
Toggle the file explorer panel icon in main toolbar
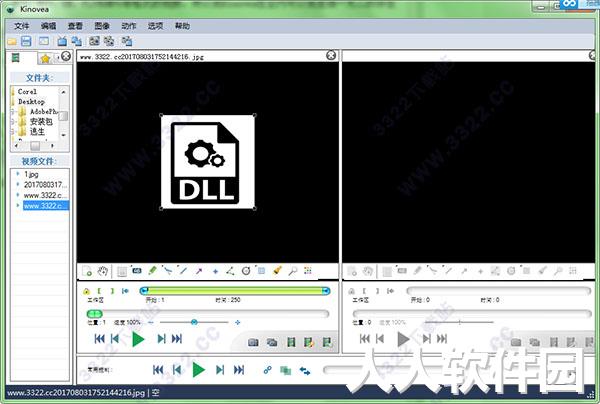click(44, 41)
